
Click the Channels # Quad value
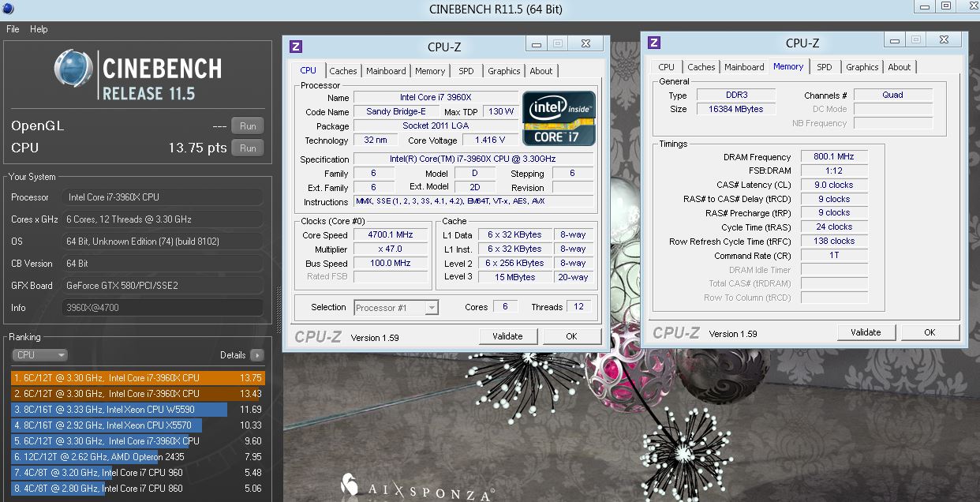coord(892,95)
